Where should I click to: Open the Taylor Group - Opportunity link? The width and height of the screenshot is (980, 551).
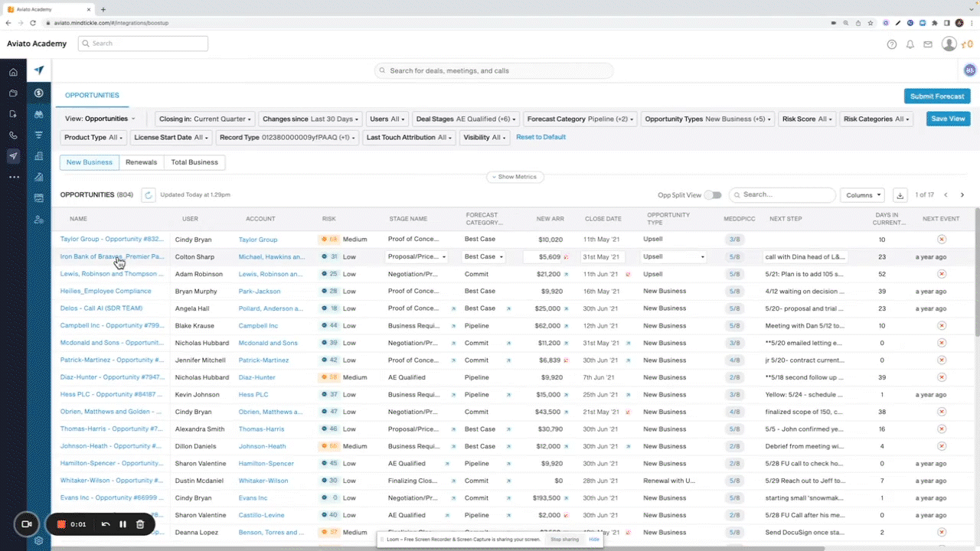[112, 240]
